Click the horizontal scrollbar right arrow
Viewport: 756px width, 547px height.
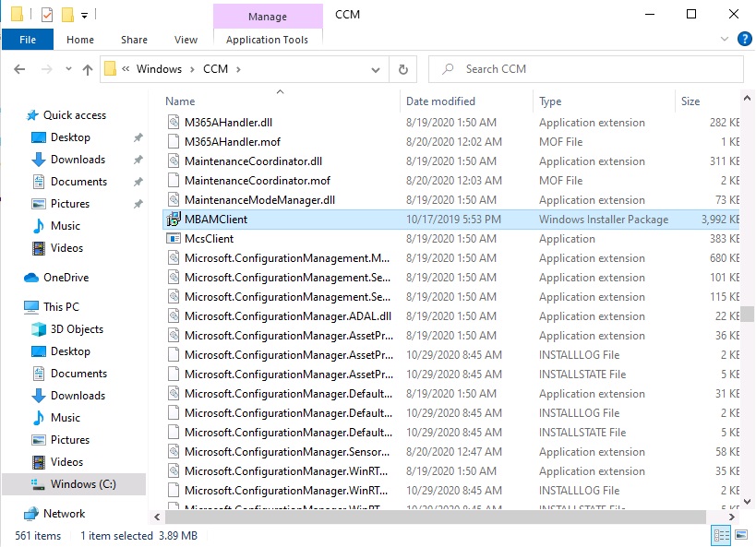pyautogui.click(x=732, y=517)
